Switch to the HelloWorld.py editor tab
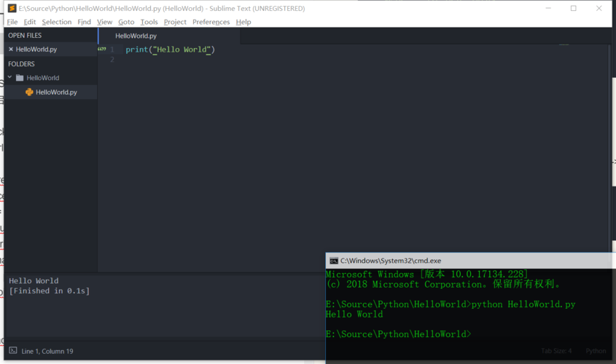This screenshot has height=364, width=616. (136, 36)
